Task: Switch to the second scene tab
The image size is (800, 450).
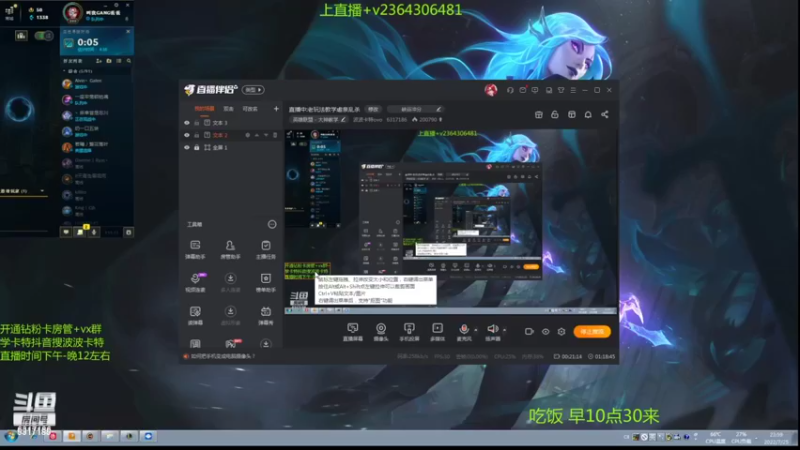Action: coord(229,109)
